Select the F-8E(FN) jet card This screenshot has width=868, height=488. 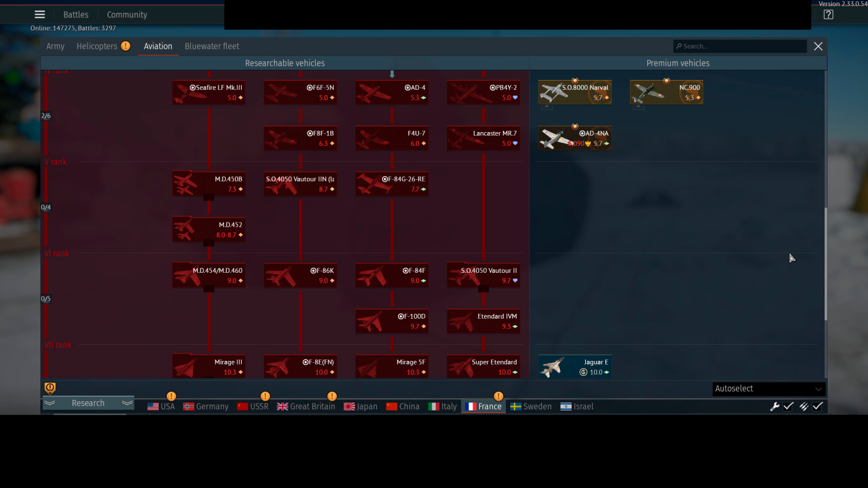tap(301, 366)
